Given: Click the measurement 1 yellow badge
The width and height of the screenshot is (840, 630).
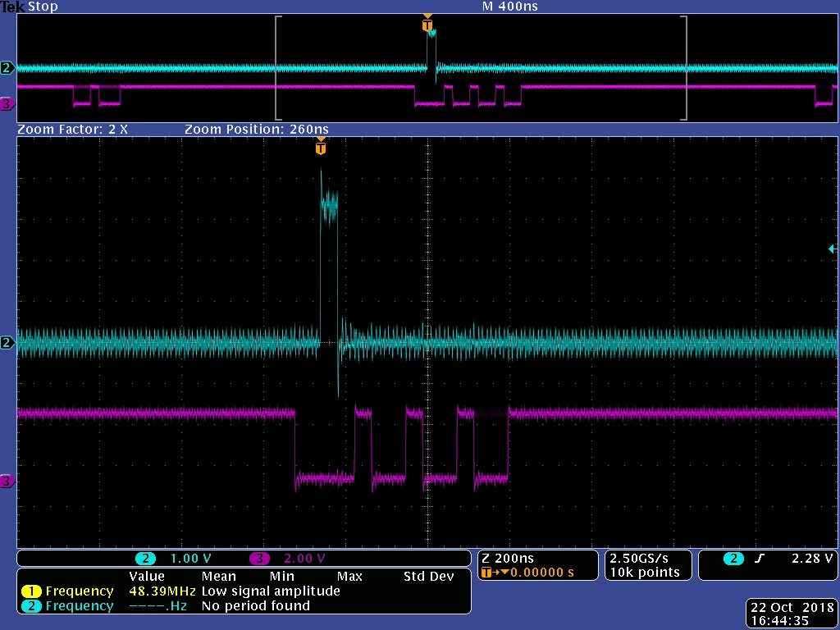Looking at the screenshot, I should pyautogui.click(x=31, y=591).
